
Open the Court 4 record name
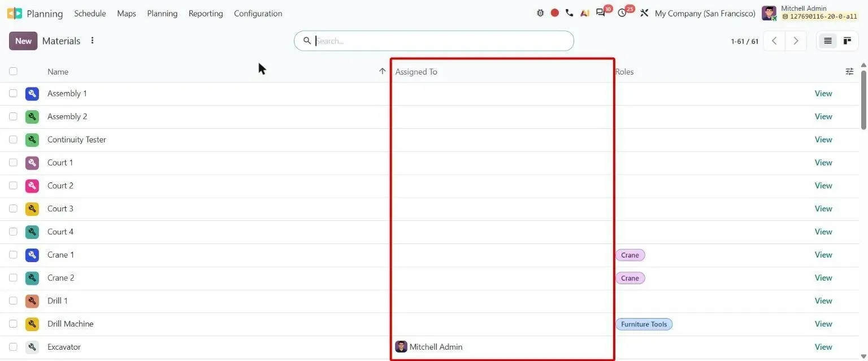(x=60, y=232)
